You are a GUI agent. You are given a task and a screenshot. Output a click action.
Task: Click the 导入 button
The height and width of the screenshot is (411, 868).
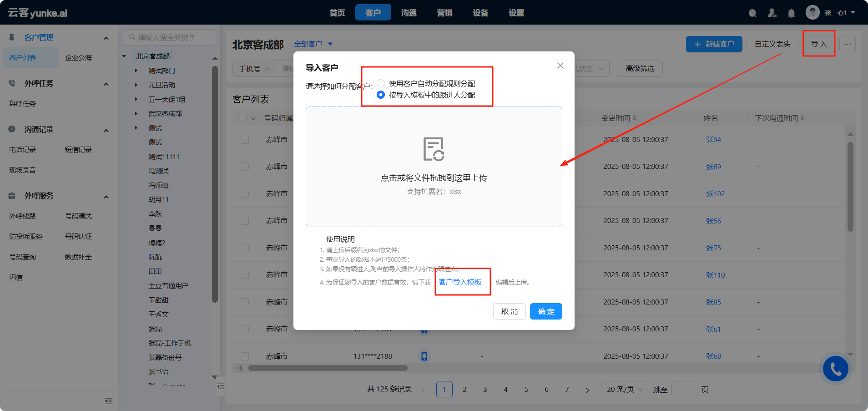click(819, 44)
